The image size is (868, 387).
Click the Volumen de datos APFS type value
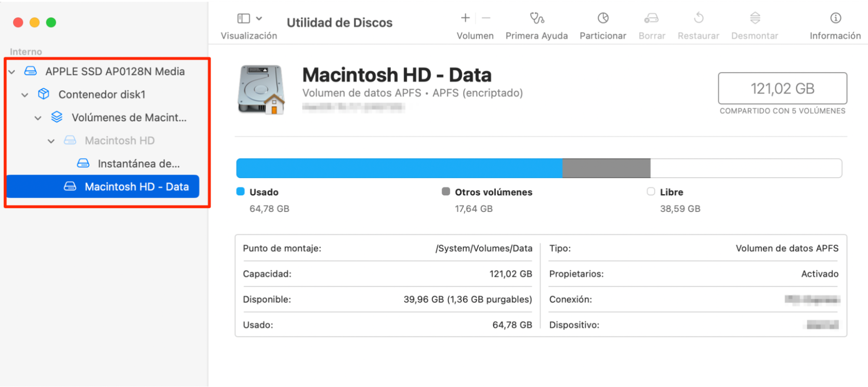tap(787, 248)
